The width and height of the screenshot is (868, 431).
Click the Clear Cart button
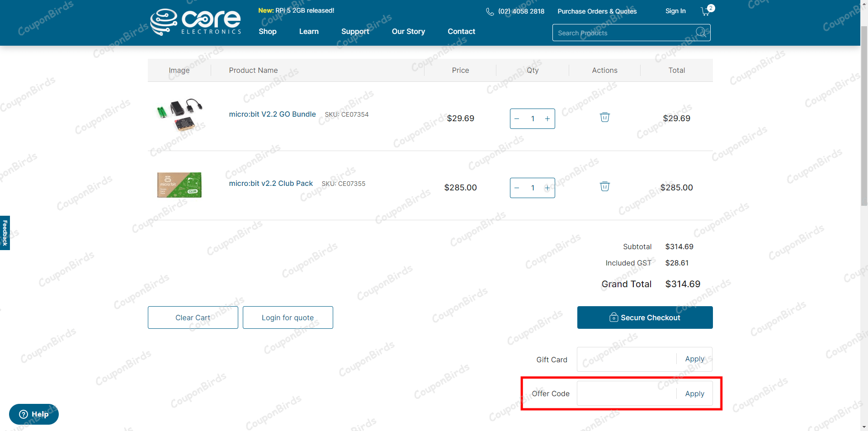click(x=193, y=317)
